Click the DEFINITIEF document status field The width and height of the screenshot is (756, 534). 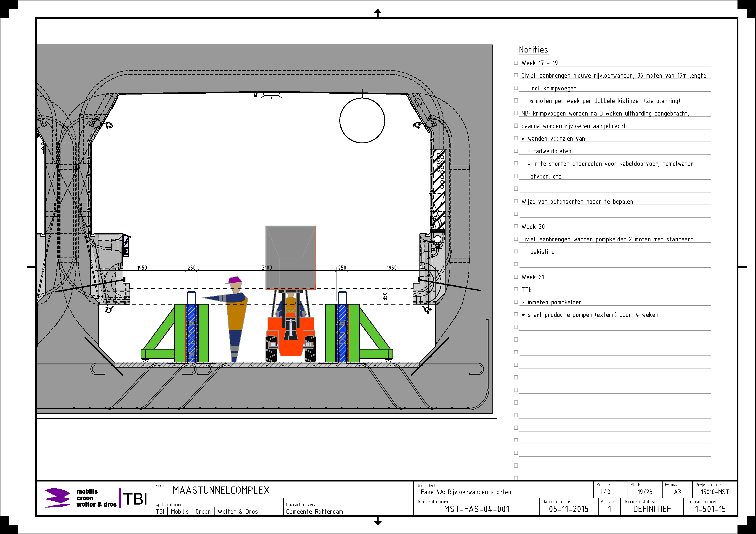pyautogui.click(x=652, y=509)
